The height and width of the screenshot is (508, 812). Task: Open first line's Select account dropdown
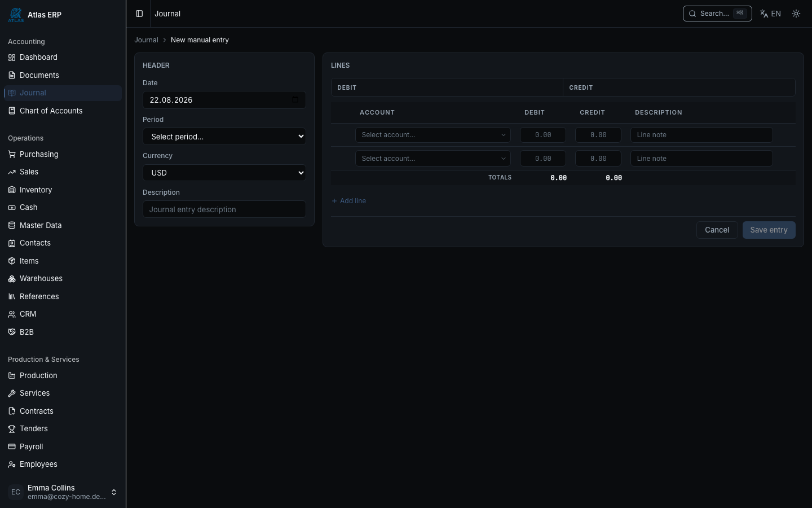coord(433,135)
